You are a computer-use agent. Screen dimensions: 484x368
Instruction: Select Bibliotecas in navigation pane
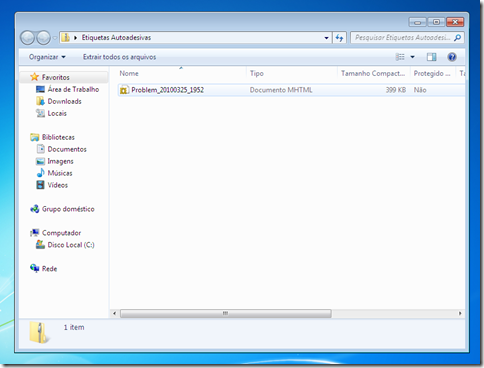click(x=58, y=137)
